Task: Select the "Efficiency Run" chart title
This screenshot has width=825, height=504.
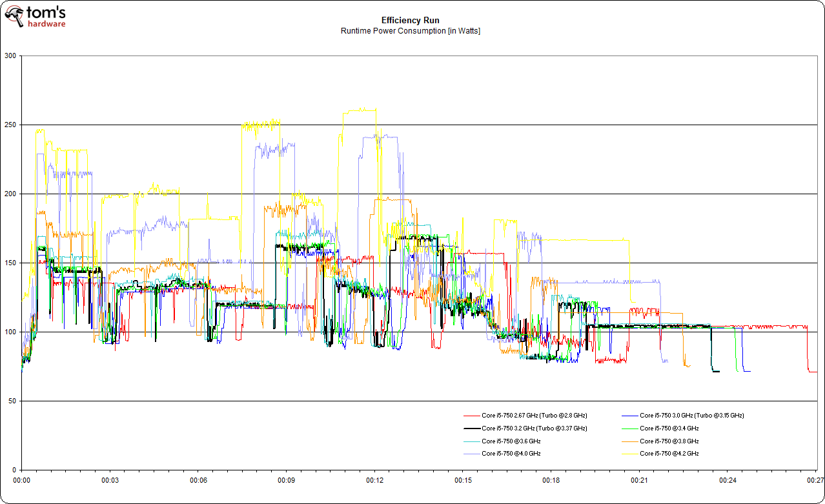Action: pyautogui.click(x=410, y=21)
